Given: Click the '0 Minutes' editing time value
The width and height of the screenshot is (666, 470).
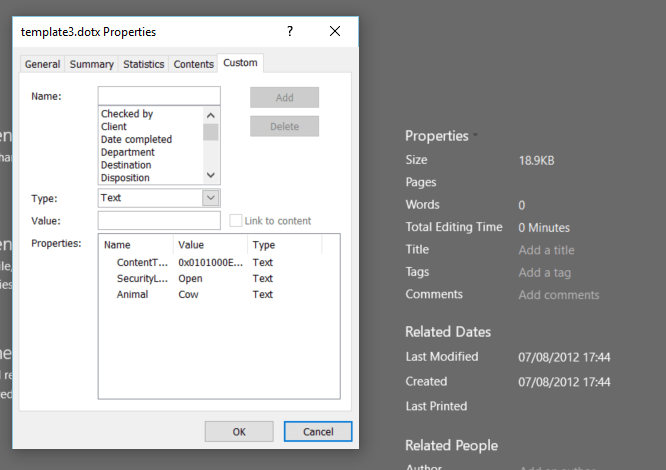Looking at the screenshot, I should click(x=544, y=228).
